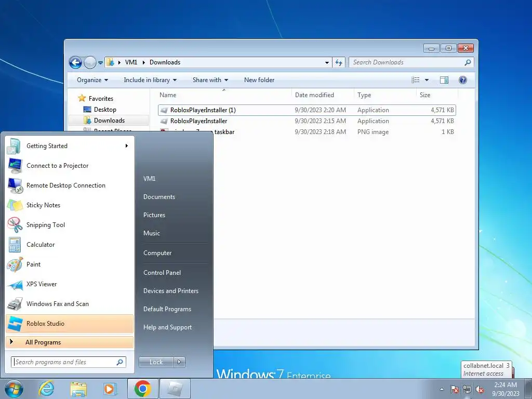The width and height of the screenshot is (532, 399).
Task: Sort files by Date modified column
Action: click(322, 95)
